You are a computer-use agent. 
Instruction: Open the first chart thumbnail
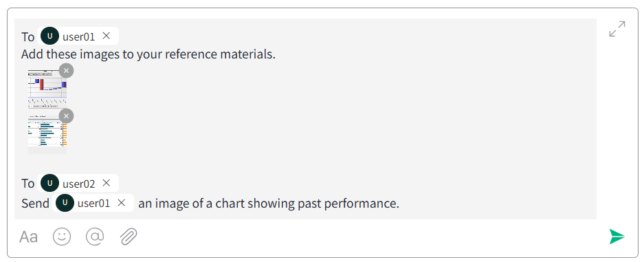(47, 89)
